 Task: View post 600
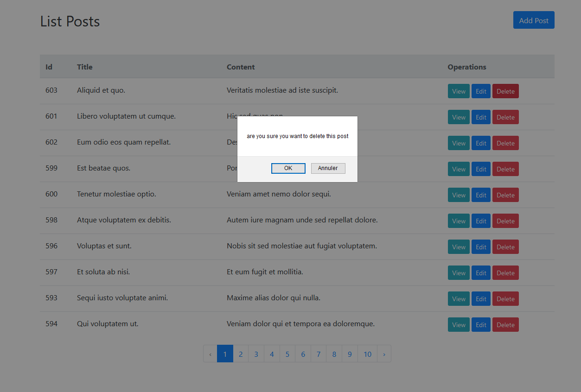(459, 195)
